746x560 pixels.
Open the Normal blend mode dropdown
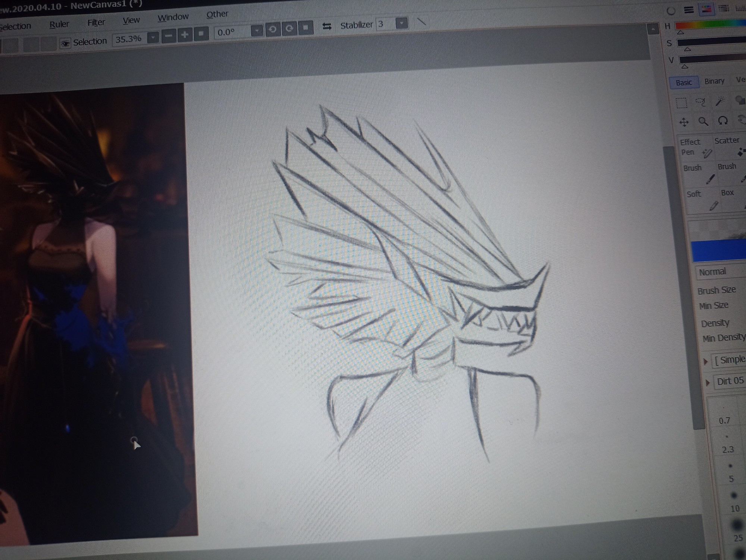coord(720,272)
